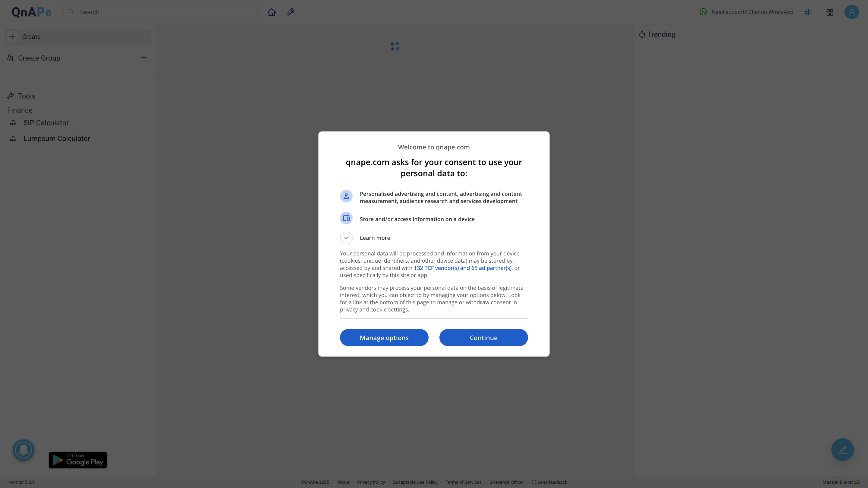This screenshot has height=488, width=868.
Task: Open the user profile avatar
Action: click(x=851, y=12)
